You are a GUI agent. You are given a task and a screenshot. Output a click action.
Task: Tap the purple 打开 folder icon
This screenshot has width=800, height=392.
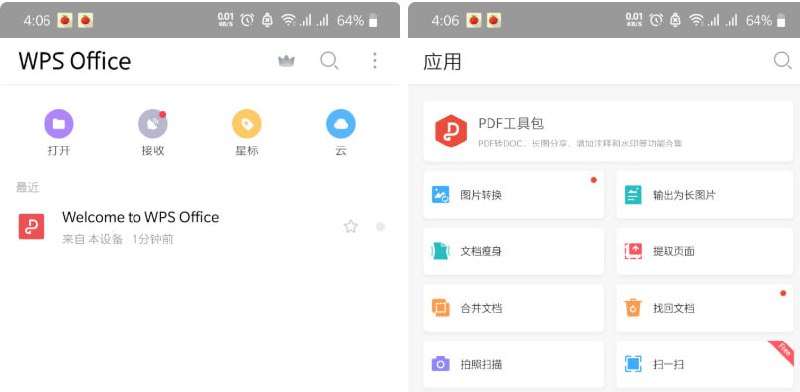click(59, 124)
